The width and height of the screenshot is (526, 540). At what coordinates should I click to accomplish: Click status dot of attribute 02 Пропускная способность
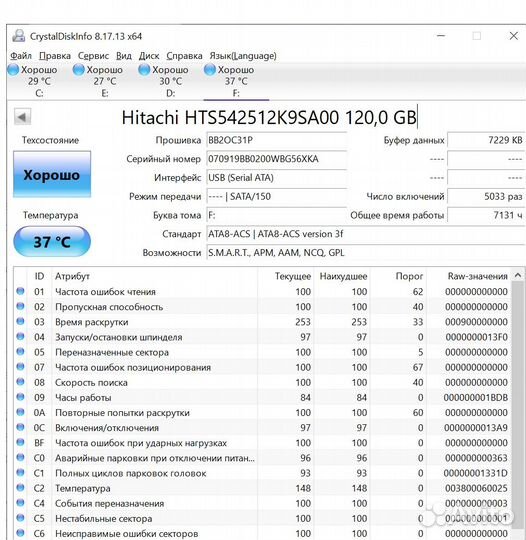coord(20,307)
